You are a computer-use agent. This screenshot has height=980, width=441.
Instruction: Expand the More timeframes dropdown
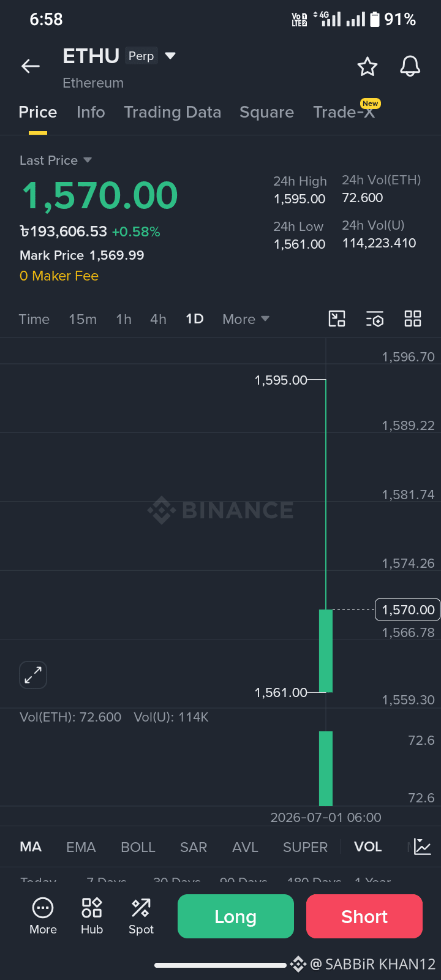click(246, 319)
